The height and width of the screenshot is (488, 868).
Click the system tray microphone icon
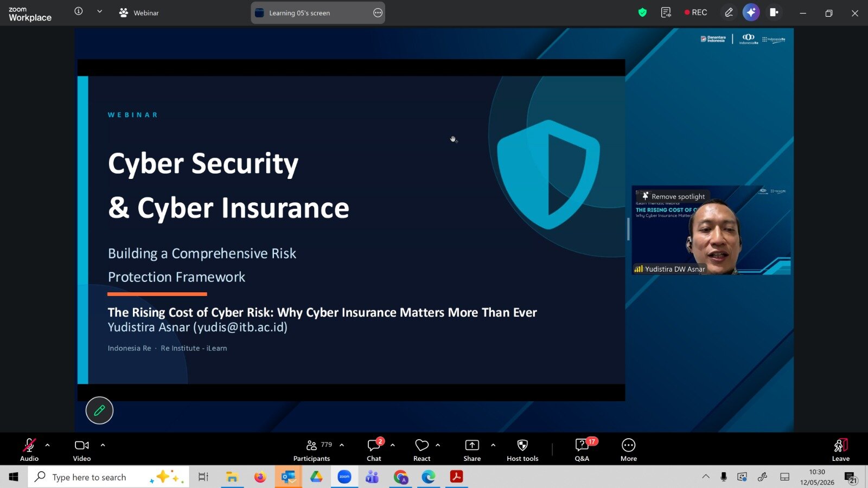(724, 477)
